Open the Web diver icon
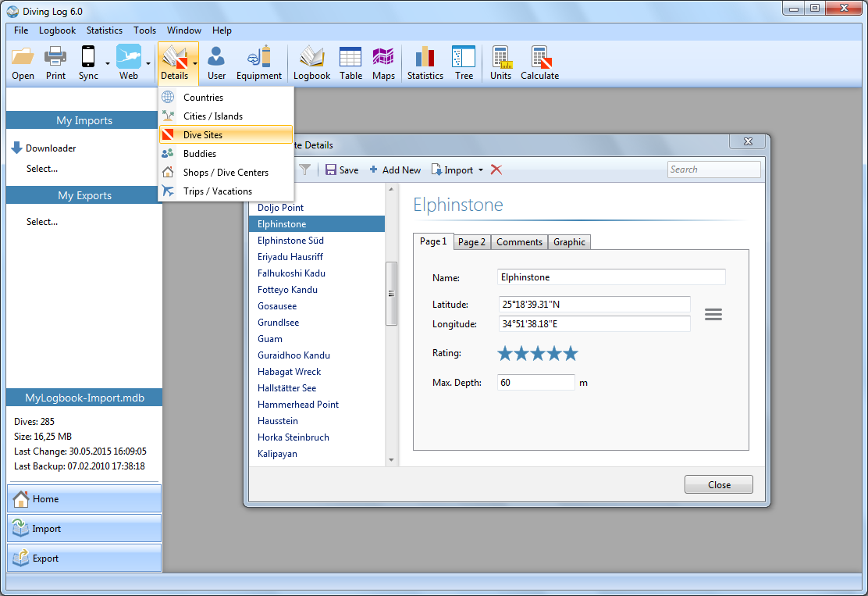 (129, 56)
